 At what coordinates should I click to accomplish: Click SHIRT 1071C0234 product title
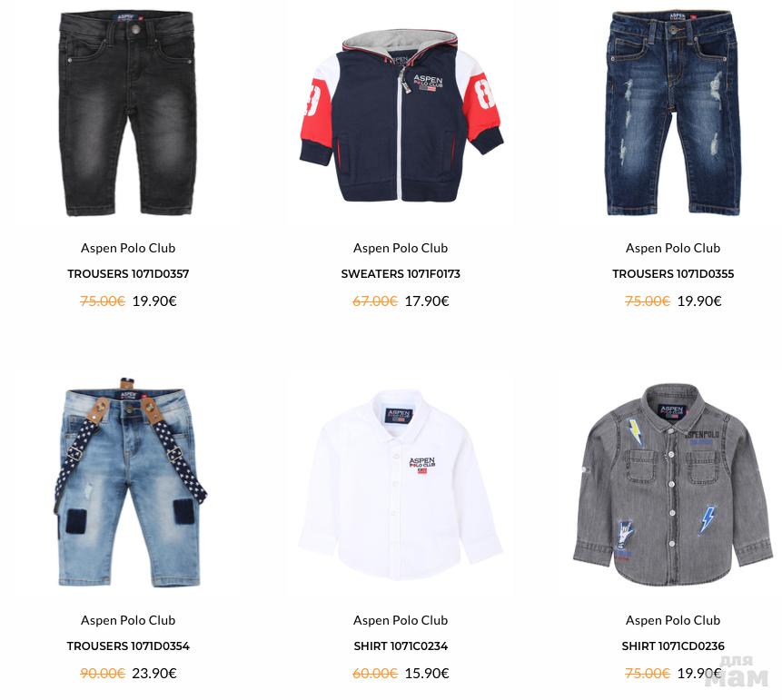point(401,646)
